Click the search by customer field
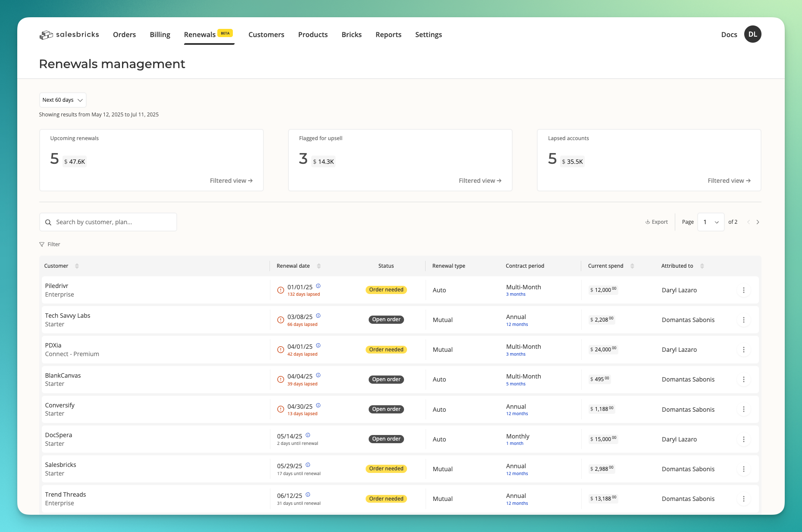Screen dimensions: 802x532 [108, 222]
